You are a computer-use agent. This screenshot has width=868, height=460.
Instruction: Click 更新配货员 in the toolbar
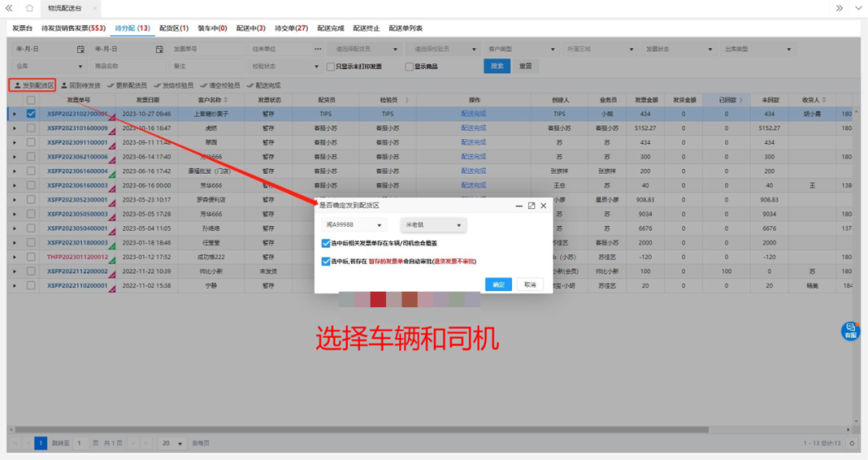[x=111, y=85]
